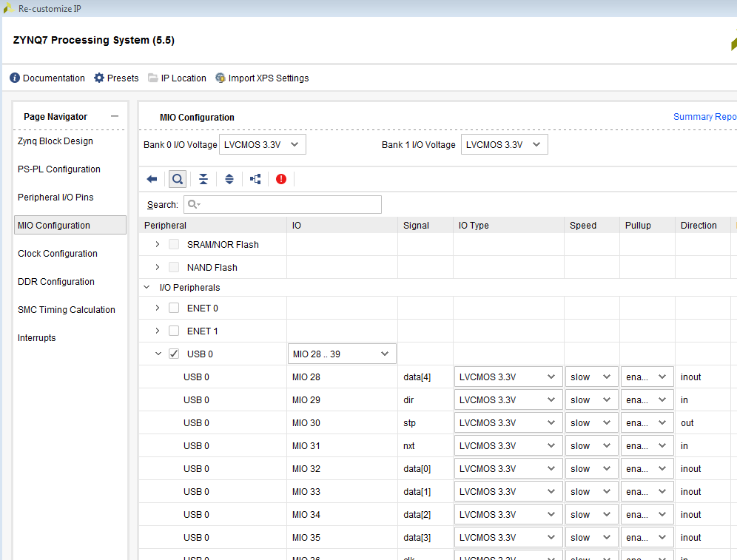Enable the ENET 1 checkbox
The image size is (737, 560).
[x=174, y=331]
